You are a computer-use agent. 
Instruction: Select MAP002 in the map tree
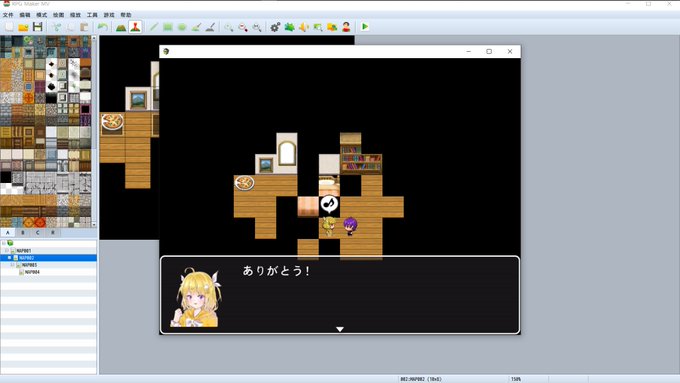coord(26,258)
